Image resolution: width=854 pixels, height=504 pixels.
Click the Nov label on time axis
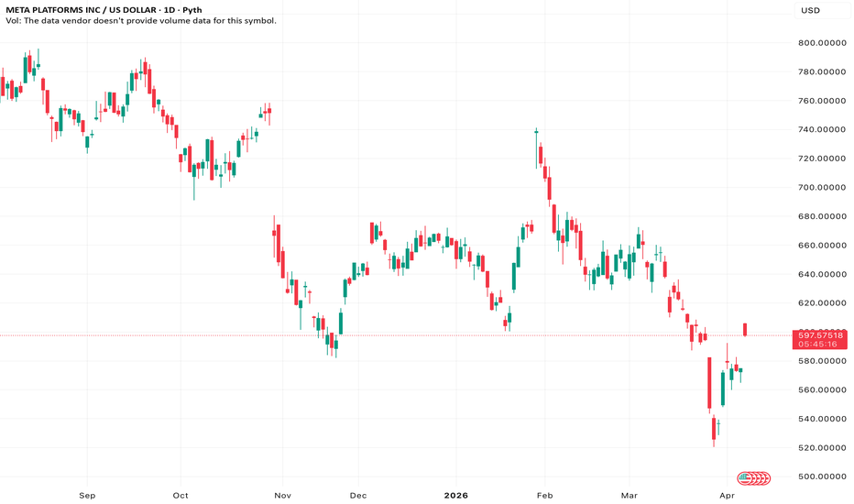(282, 495)
